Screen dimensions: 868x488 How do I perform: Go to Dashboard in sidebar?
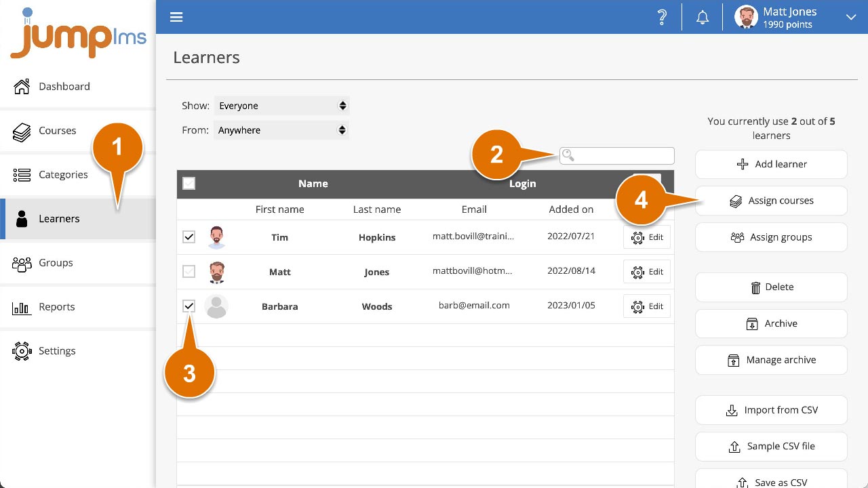coord(78,86)
